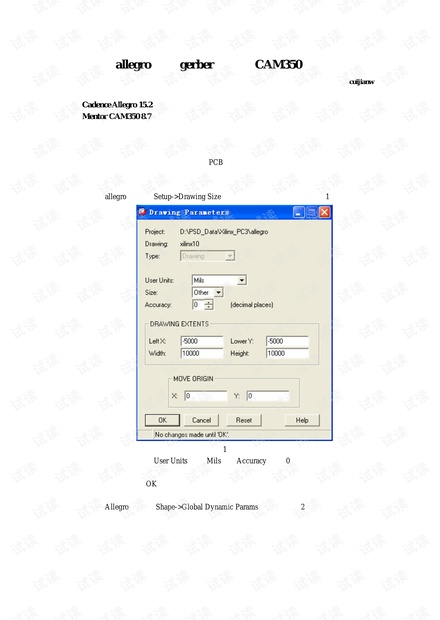Viewport: 440px width, 620px height.
Task: Click the 'Mentor CAM350 8.7' heading
Action: pos(117,116)
